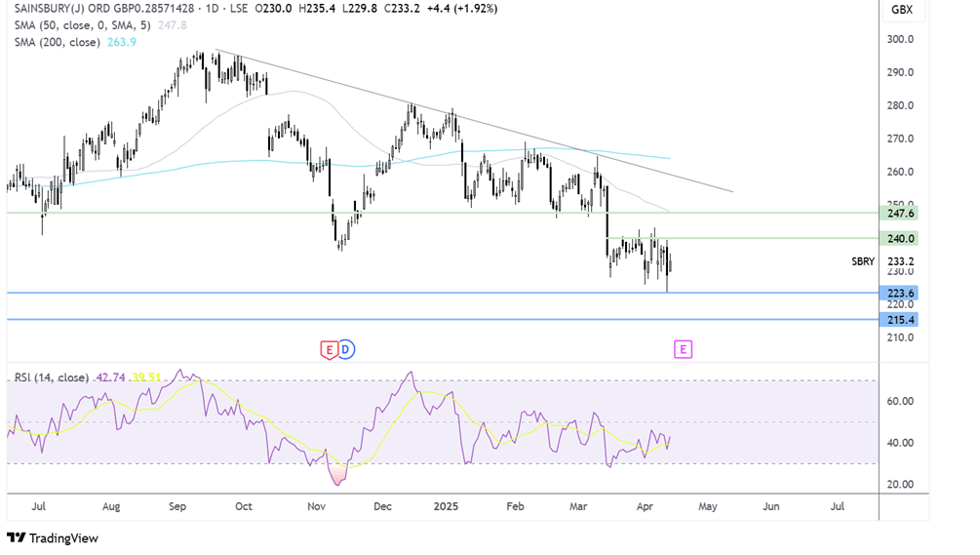Click the SMA 200 value 263.9
This screenshot has width=980, height=555.
point(122,42)
